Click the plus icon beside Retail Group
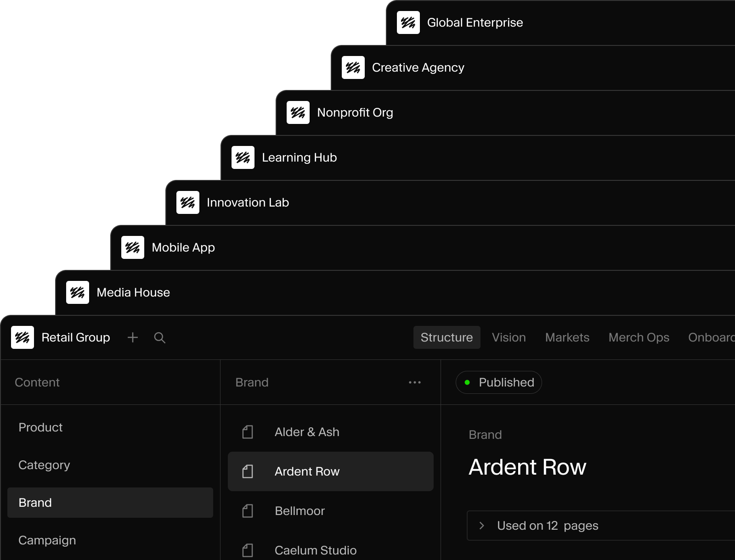The image size is (735, 560). [133, 337]
